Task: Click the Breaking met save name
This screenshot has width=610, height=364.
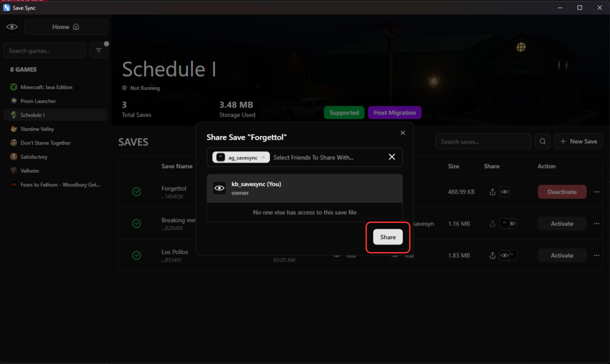Action: click(x=179, y=220)
